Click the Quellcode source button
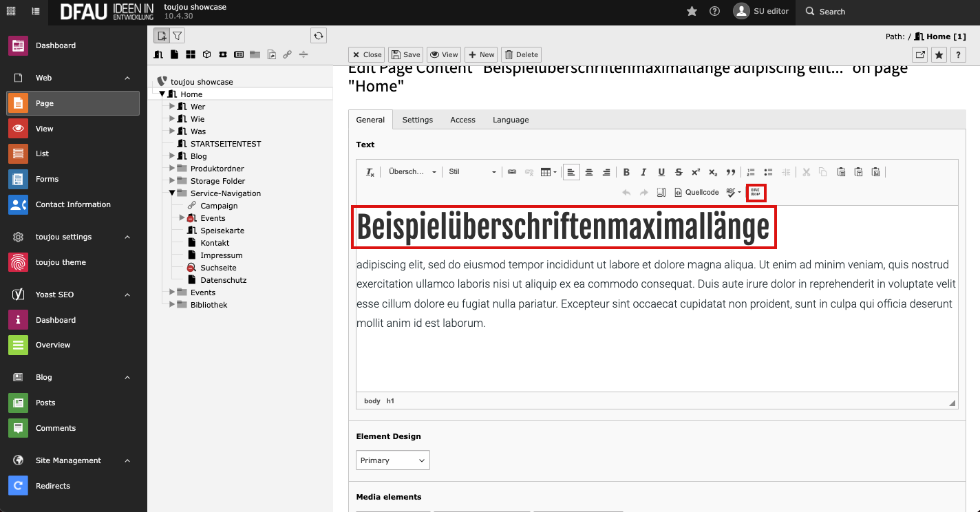 pos(696,193)
